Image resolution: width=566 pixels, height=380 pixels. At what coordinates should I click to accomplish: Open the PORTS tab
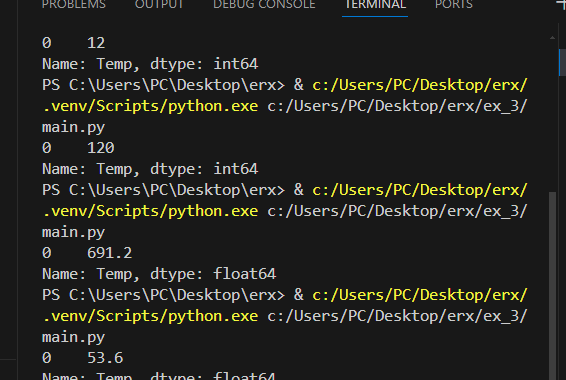pos(454,5)
